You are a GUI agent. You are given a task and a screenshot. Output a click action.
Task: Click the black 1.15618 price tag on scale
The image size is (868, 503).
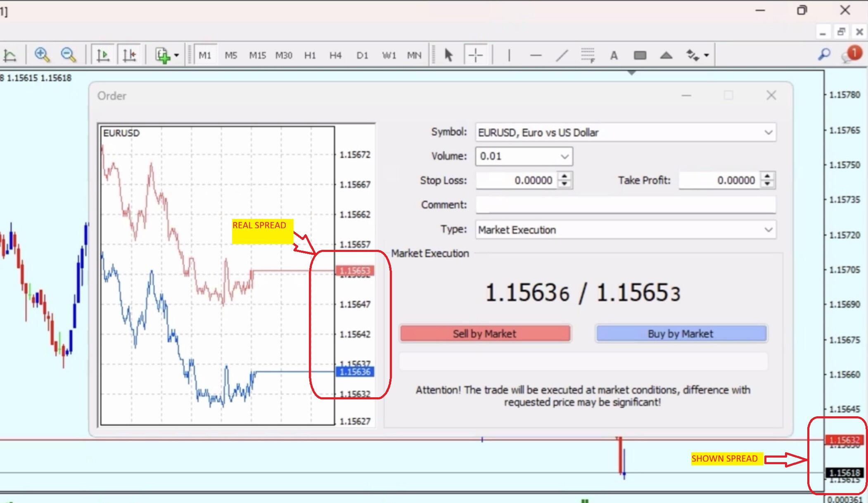844,472
